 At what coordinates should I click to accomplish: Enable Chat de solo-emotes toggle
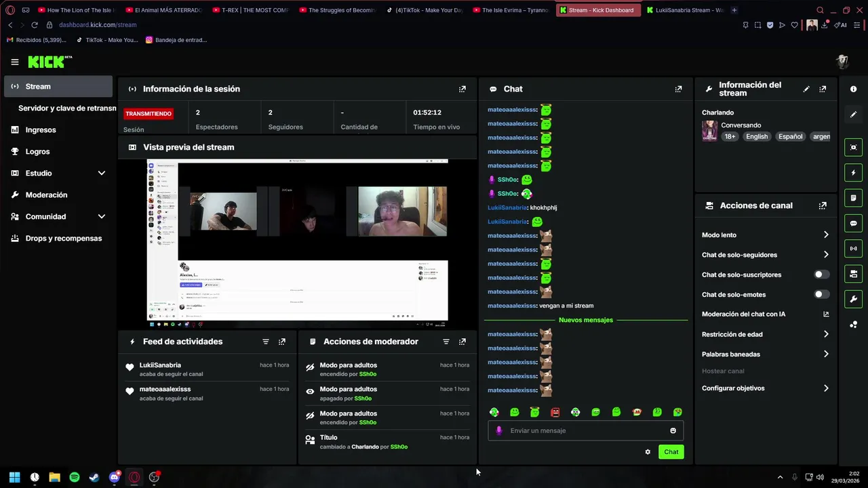[x=821, y=294]
